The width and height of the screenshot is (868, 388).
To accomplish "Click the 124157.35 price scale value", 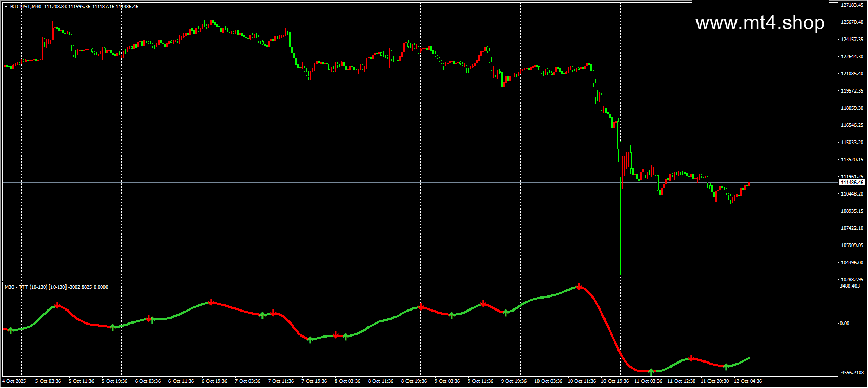I will [852, 40].
